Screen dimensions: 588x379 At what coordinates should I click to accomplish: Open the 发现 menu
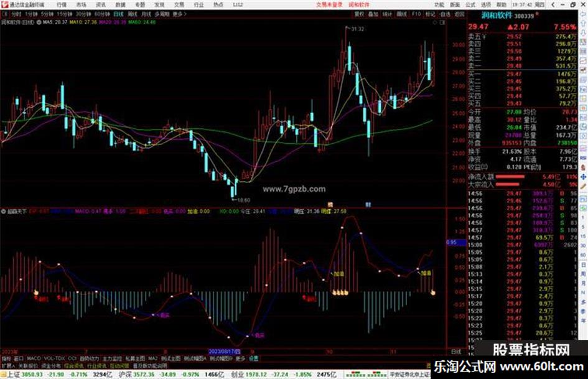click(159, 5)
